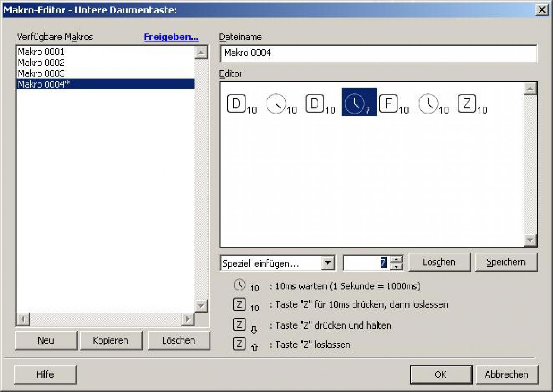Click the Löschen button beside Speichern
The image size is (553, 392).
439,262
